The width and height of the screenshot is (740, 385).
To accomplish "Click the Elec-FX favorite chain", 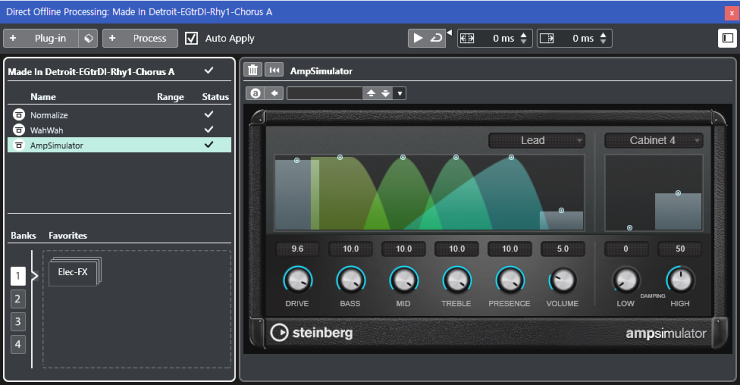I will point(74,272).
